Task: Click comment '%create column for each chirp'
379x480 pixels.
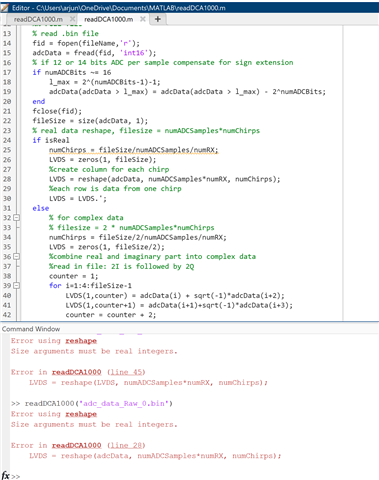Action: coord(109,169)
